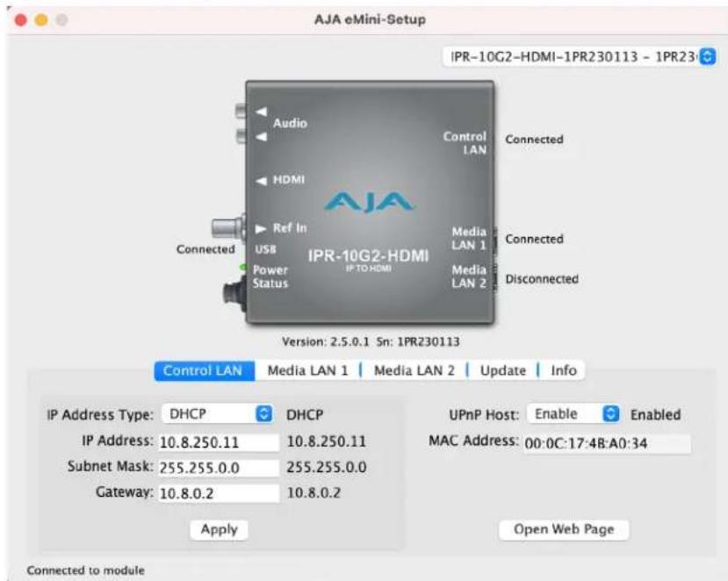Click Connected status next to Control LAN
728x581 pixels.
tap(535, 140)
